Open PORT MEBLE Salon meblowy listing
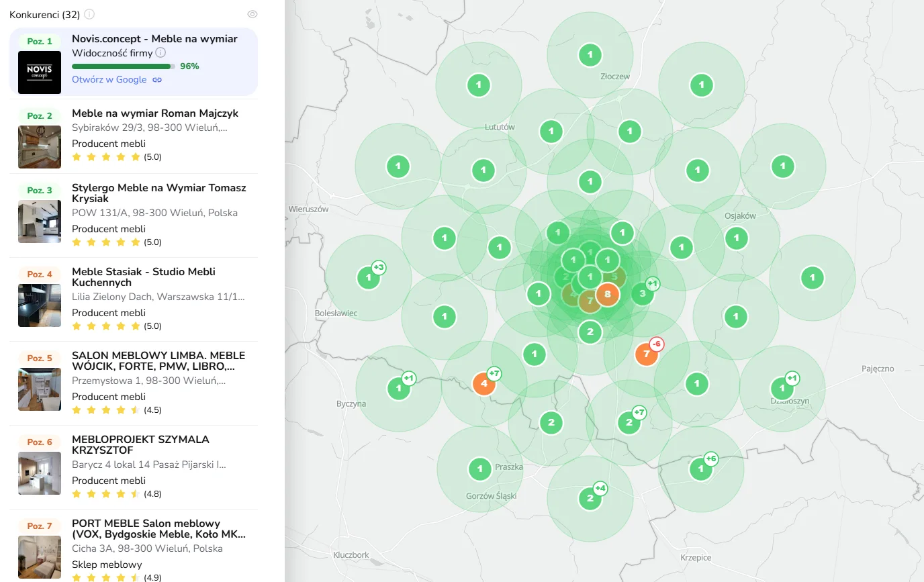924x582 pixels. point(158,529)
